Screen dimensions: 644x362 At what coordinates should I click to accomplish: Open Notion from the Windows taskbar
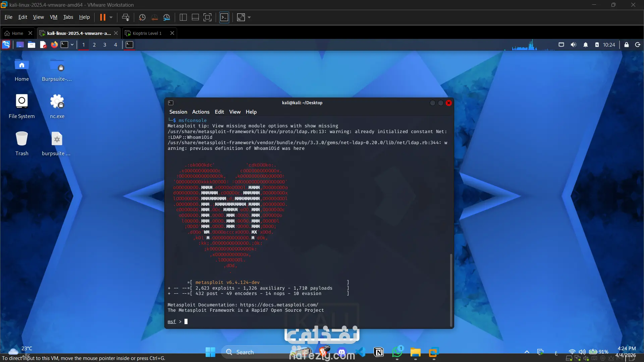pyautogui.click(x=379, y=352)
